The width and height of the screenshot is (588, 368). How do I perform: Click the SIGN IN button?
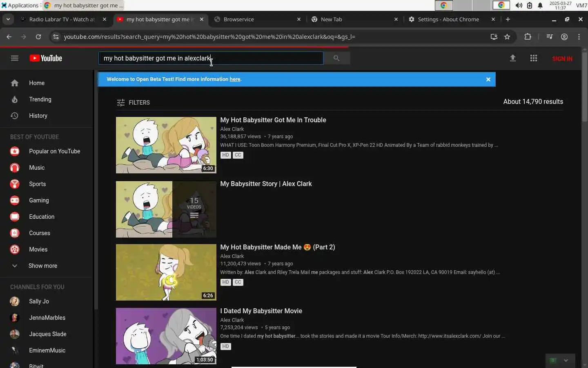click(x=562, y=58)
